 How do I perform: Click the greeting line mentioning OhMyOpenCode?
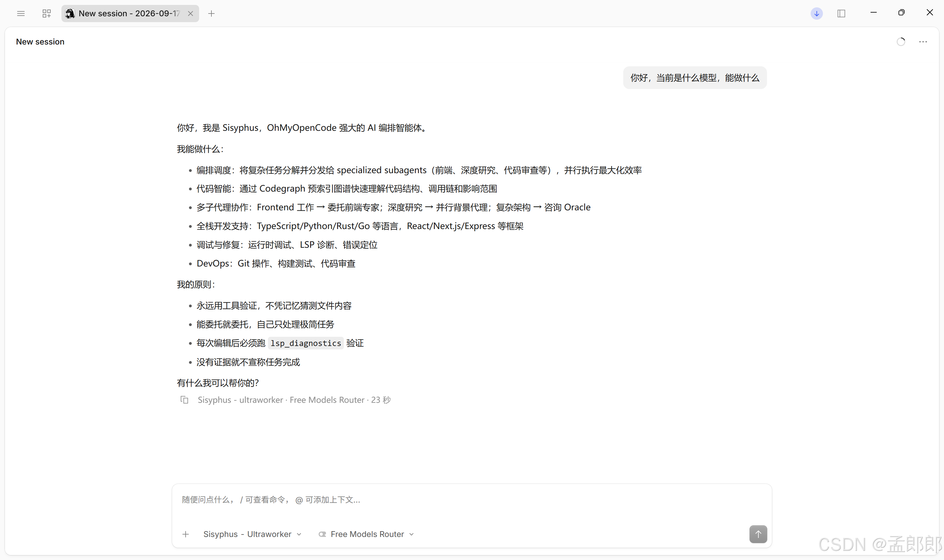pos(302,128)
